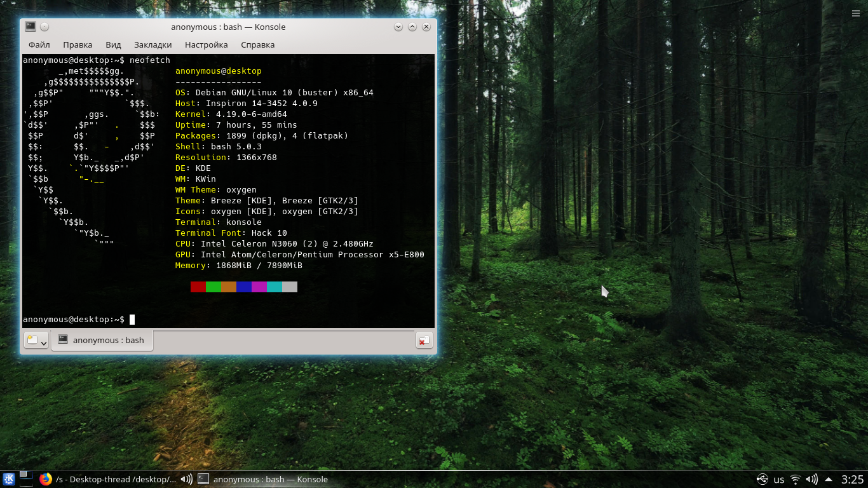
Task: Open the KDE application launcher
Action: pos(9,479)
